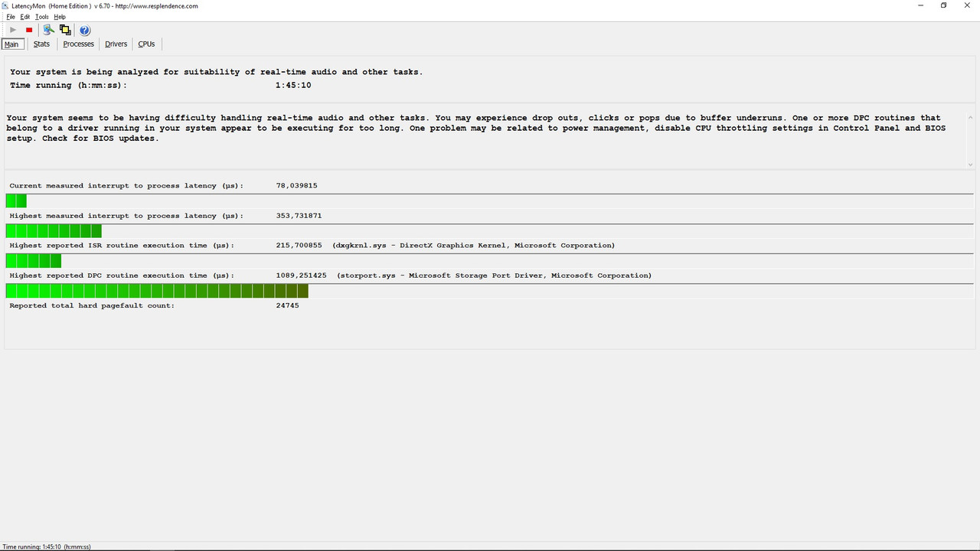Click 'Highest reported ISR routine execution time' label
Viewport: 980px width, 551px height.
(122, 246)
